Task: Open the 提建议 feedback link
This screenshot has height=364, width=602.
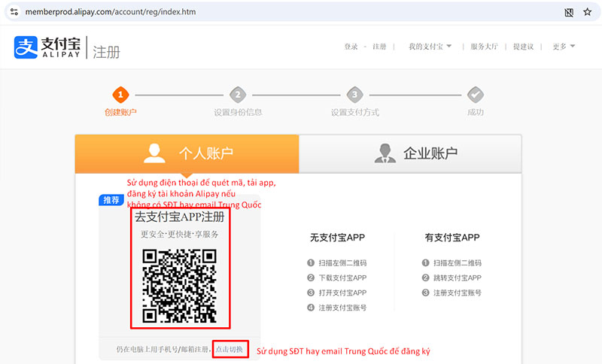Action: [523, 47]
